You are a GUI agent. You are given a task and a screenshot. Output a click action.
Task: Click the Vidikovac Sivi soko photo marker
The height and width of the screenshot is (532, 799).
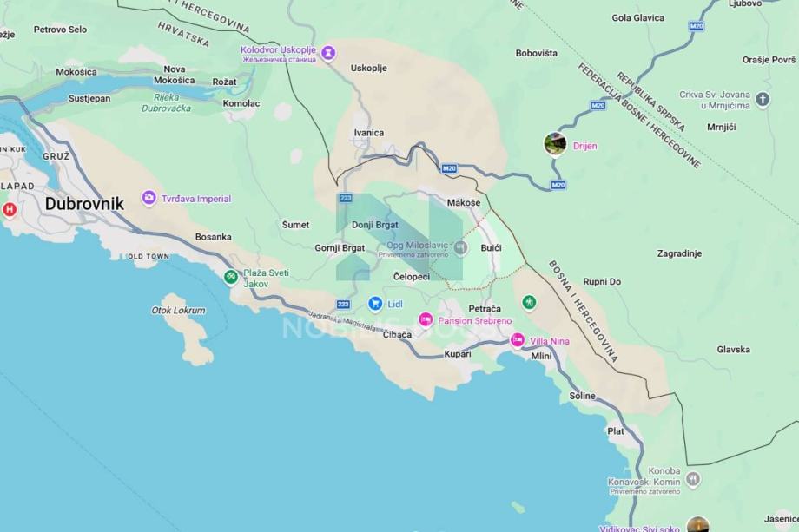(697, 524)
